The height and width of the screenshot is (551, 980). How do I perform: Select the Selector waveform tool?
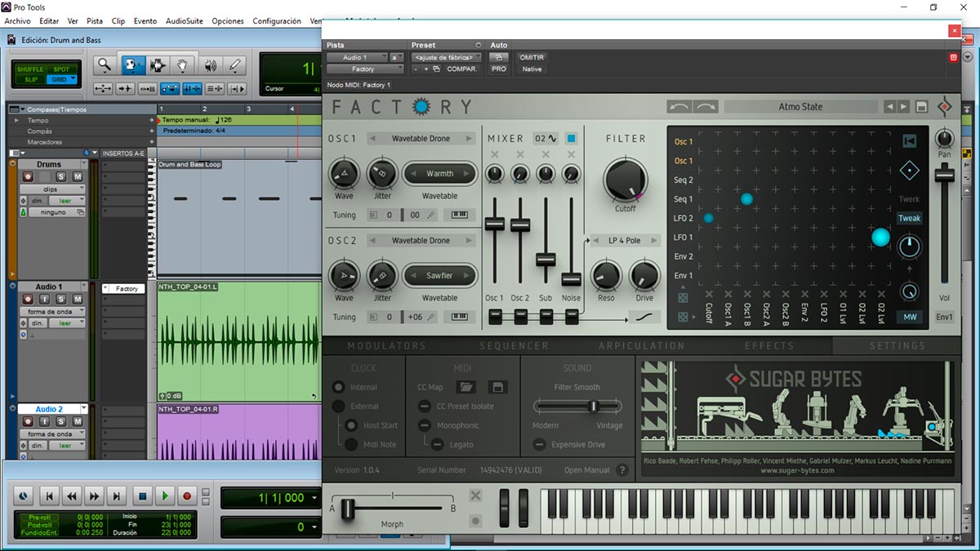157,65
